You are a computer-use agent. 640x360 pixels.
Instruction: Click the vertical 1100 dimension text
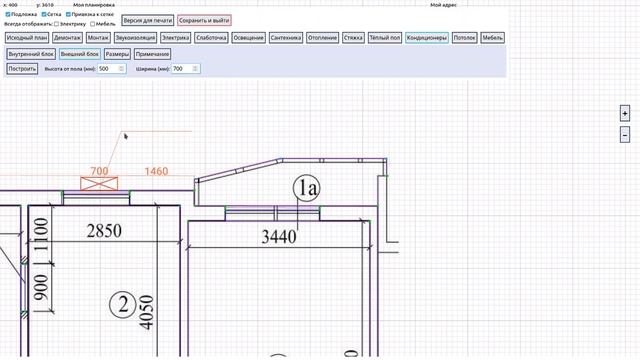click(x=41, y=234)
